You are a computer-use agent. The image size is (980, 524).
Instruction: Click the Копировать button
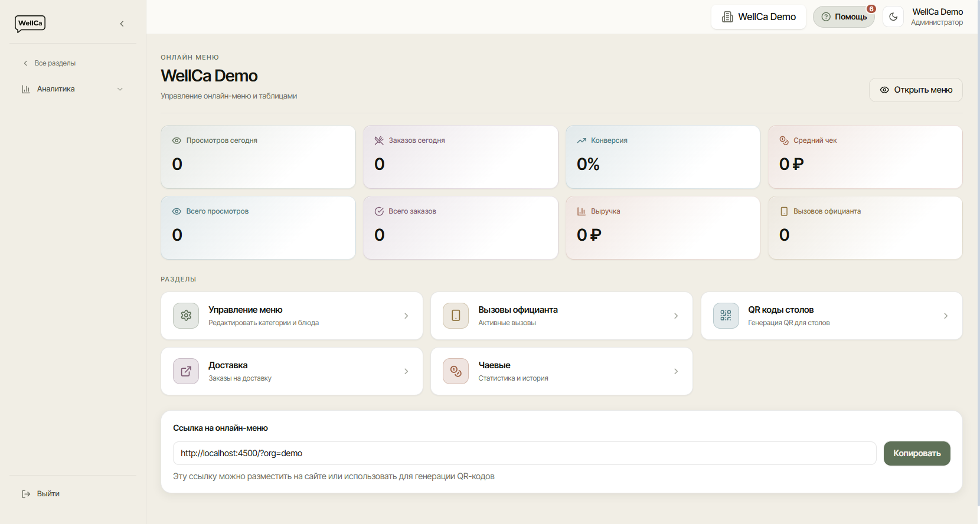917,453
